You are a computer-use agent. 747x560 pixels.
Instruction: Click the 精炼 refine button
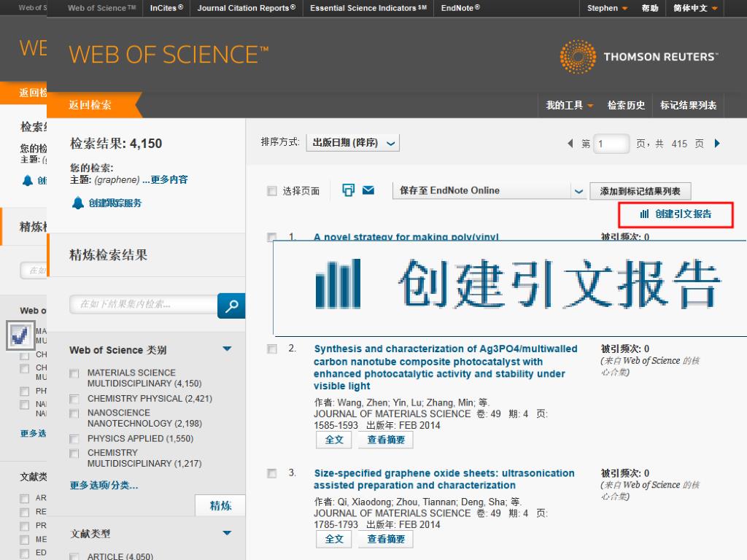coord(220,505)
